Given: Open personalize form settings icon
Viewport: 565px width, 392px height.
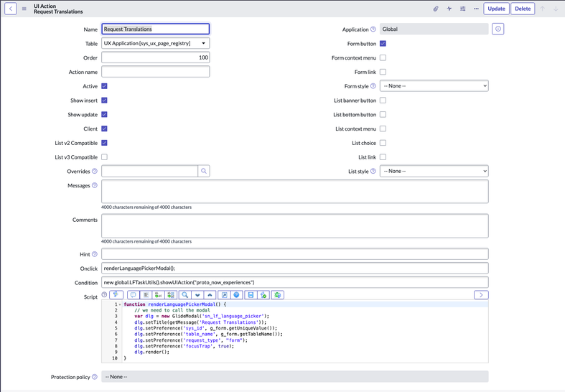Looking at the screenshot, I should [x=462, y=9].
